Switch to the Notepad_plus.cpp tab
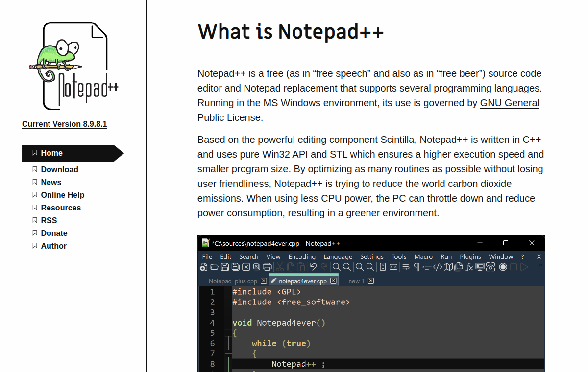This screenshot has height=372, width=588. tap(233, 281)
